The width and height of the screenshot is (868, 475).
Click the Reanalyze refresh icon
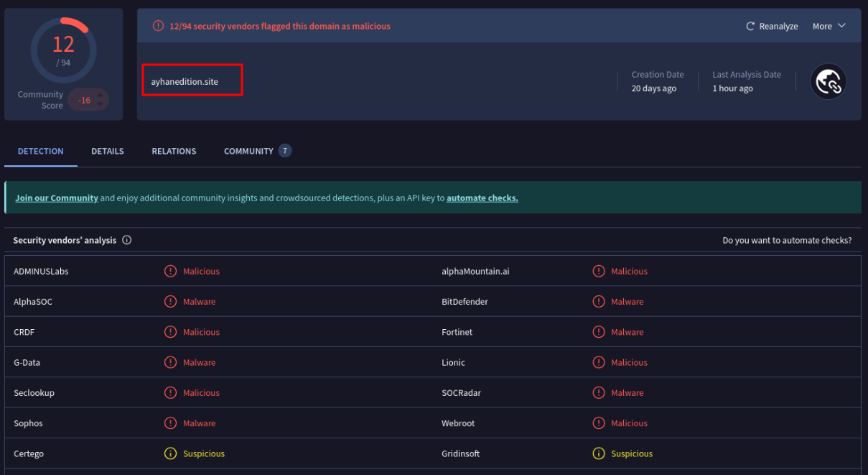click(749, 25)
